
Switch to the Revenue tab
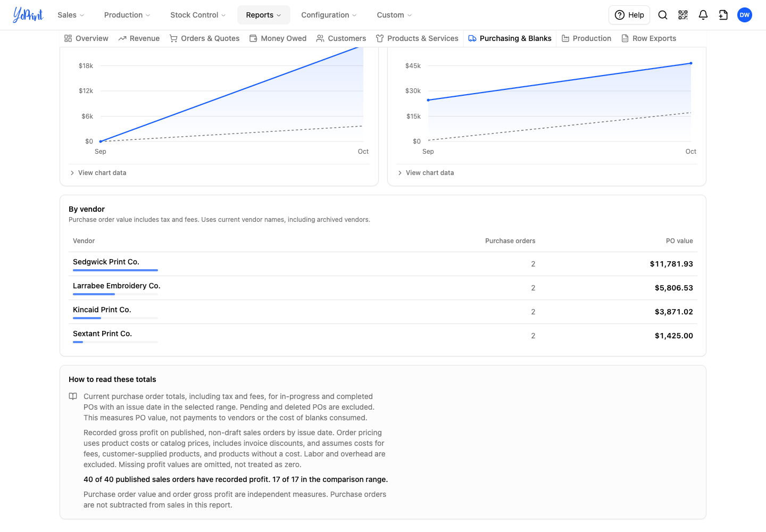(x=139, y=38)
